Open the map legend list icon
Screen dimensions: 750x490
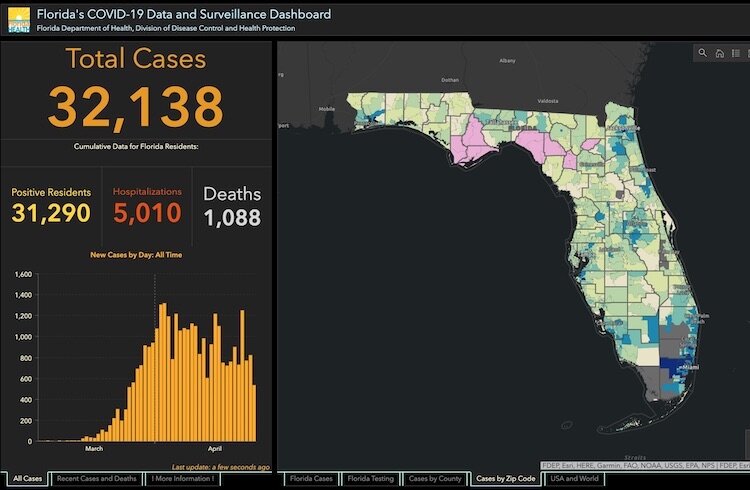pos(734,54)
